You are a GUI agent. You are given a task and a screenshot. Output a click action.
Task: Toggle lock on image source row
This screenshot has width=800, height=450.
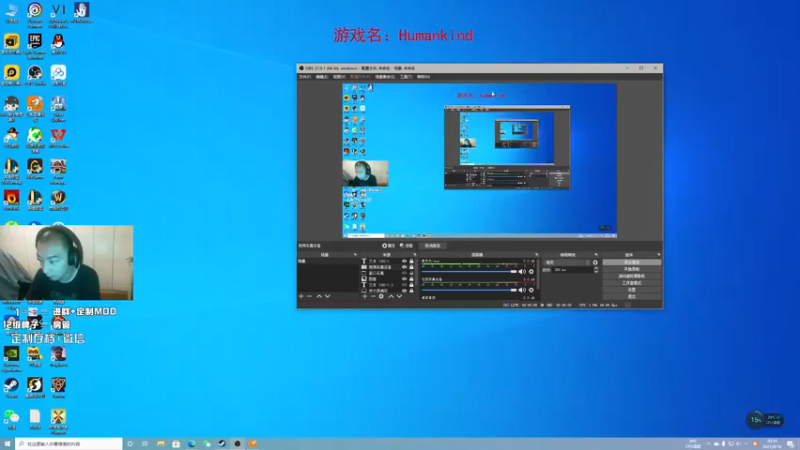click(x=411, y=279)
